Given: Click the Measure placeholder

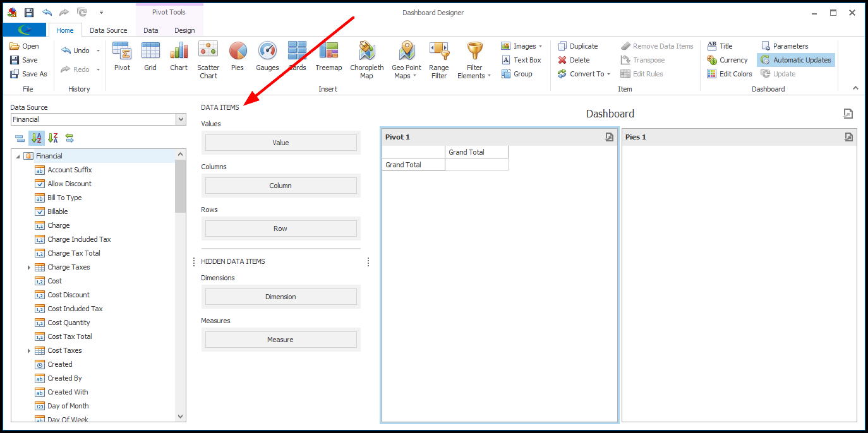Looking at the screenshot, I should click(x=280, y=340).
